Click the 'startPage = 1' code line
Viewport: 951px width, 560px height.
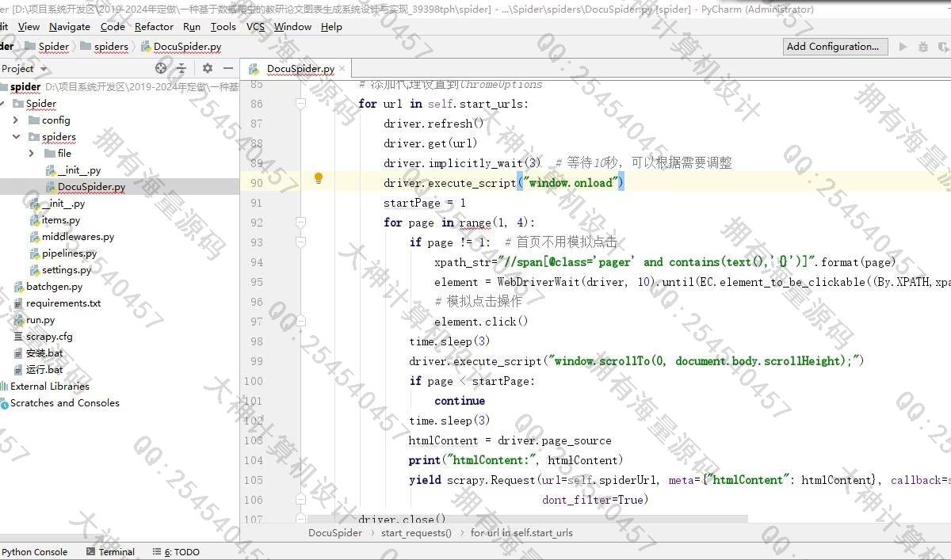425,203
